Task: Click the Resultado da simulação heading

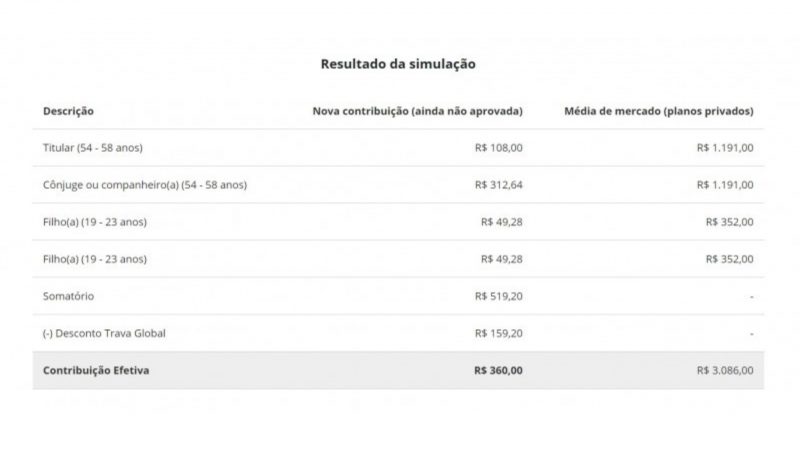Action: coord(398,64)
